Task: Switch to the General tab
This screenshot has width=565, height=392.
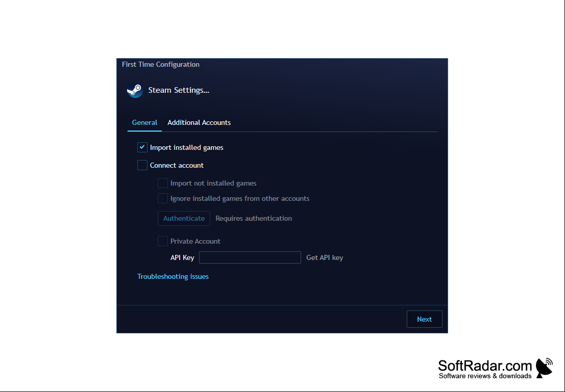Action: (x=144, y=122)
